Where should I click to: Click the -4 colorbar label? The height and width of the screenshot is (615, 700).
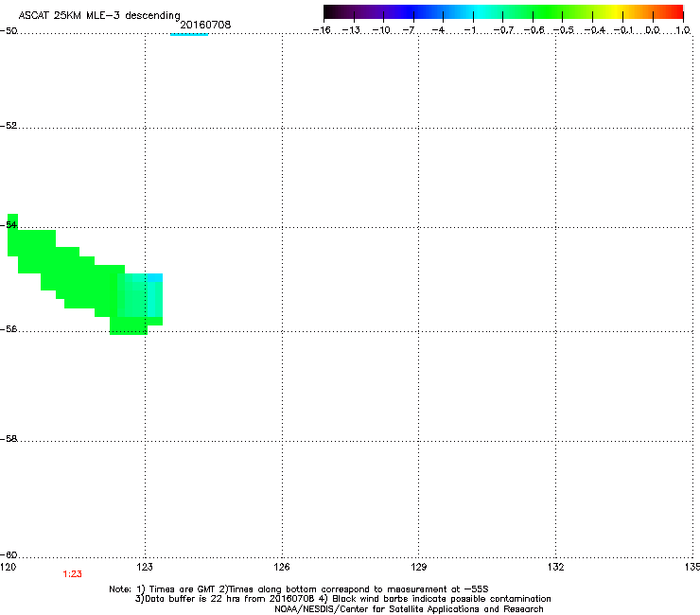pyautogui.click(x=438, y=30)
